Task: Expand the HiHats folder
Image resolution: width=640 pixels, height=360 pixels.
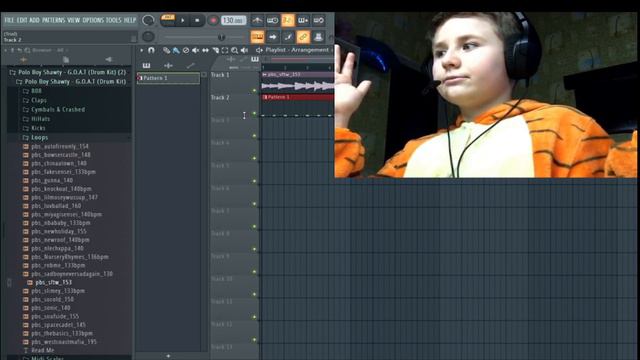Action: click(x=36, y=119)
